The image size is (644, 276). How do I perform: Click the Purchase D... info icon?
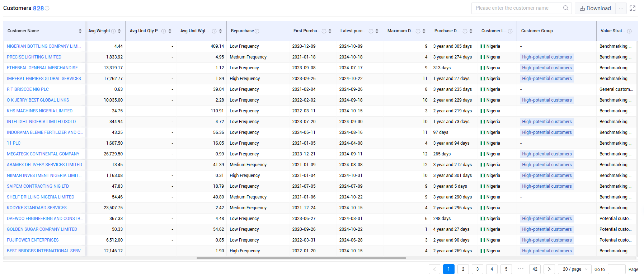(465, 31)
